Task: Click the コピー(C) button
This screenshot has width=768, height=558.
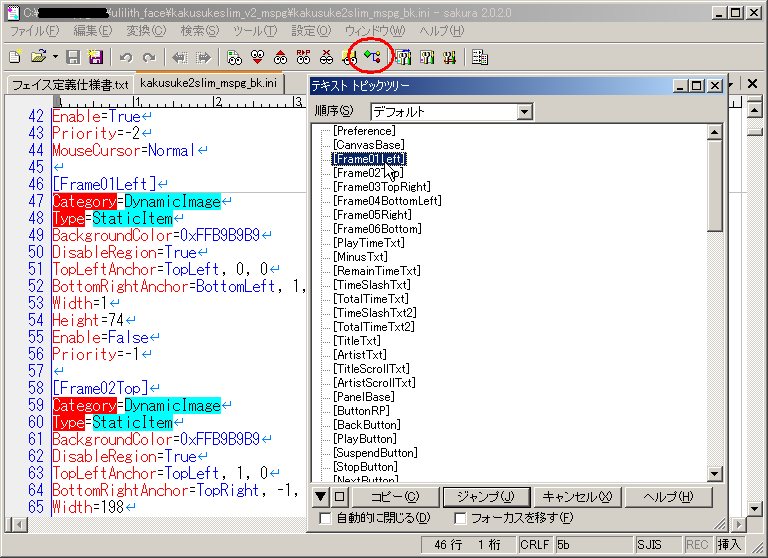Action: pyautogui.click(x=395, y=497)
